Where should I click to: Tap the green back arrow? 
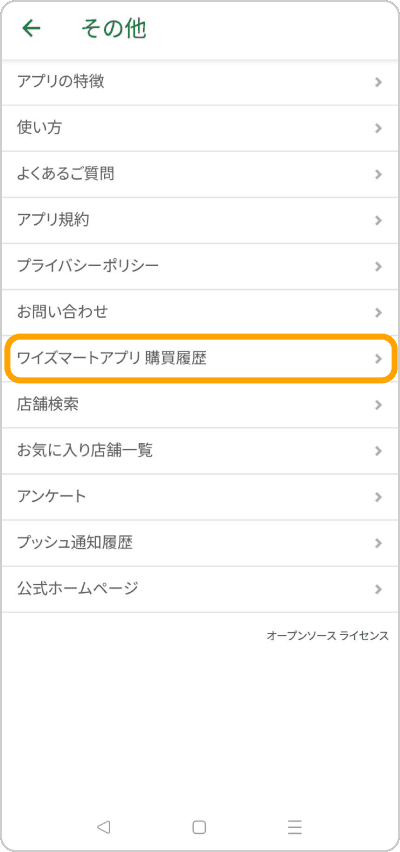[31, 28]
